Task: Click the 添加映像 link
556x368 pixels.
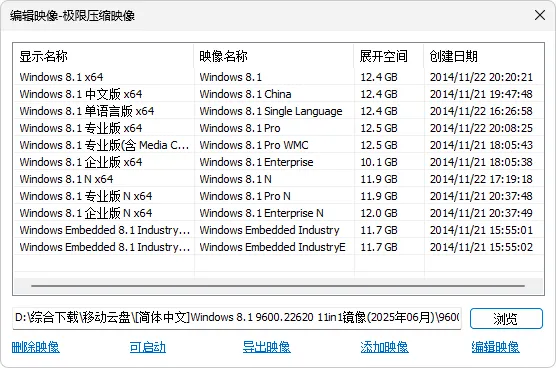Action: (x=384, y=347)
